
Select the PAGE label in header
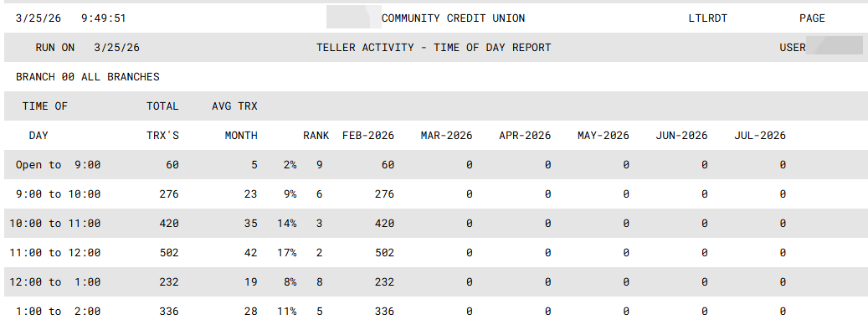pyautogui.click(x=812, y=18)
